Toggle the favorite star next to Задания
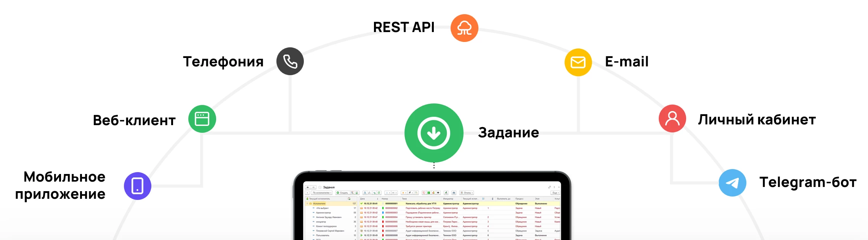Screen dimensions: 868x240 320,187
